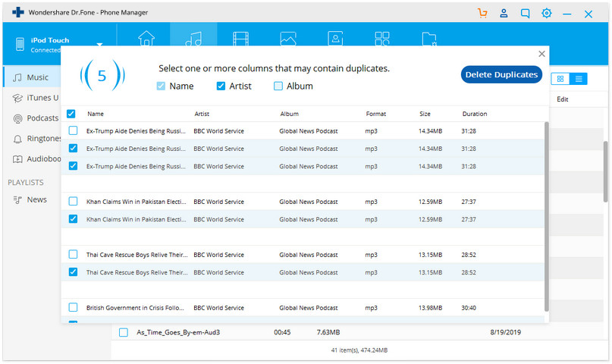Switch to list view icon

pos(579,79)
